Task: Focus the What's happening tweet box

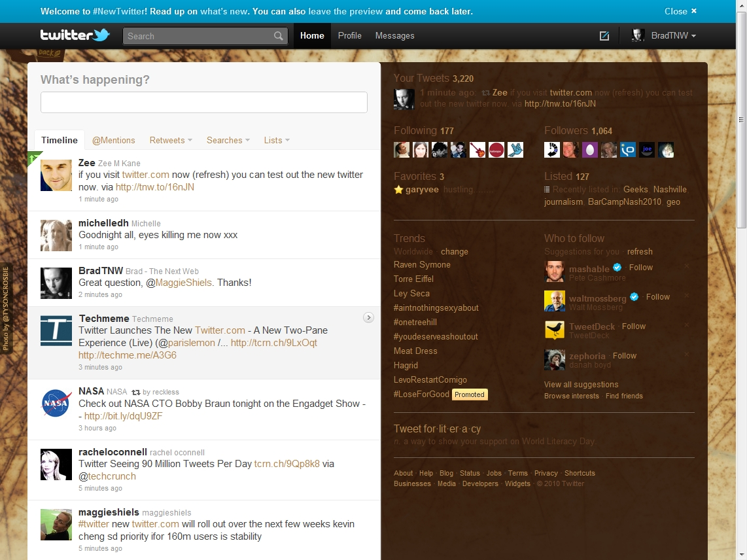Action: click(204, 103)
